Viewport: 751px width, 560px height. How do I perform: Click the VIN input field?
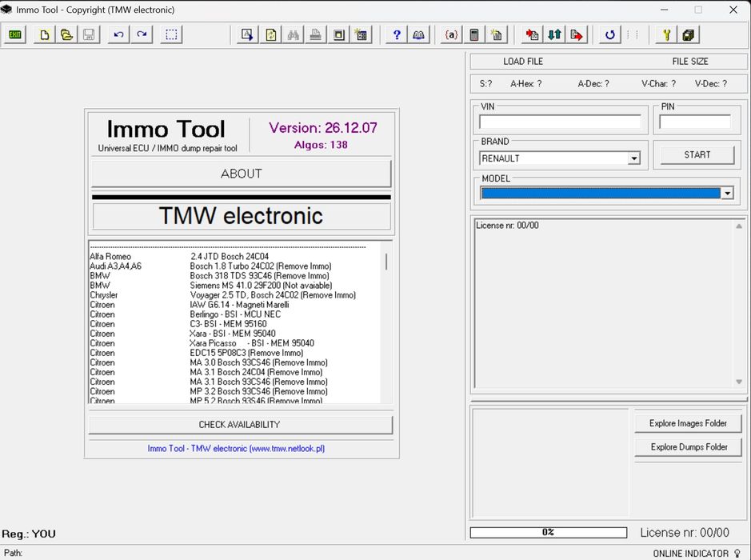(x=560, y=122)
